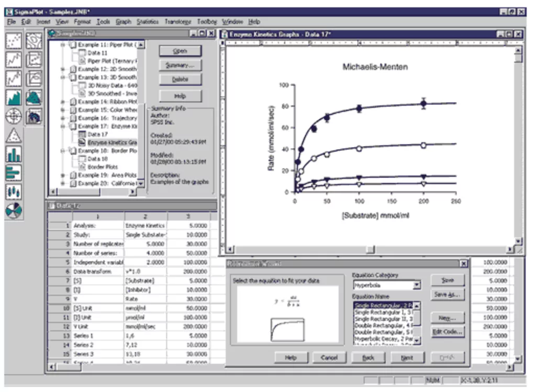Select the scatter plot graph tool
Image resolution: width=534 pixels, height=392 pixels.
13,41
